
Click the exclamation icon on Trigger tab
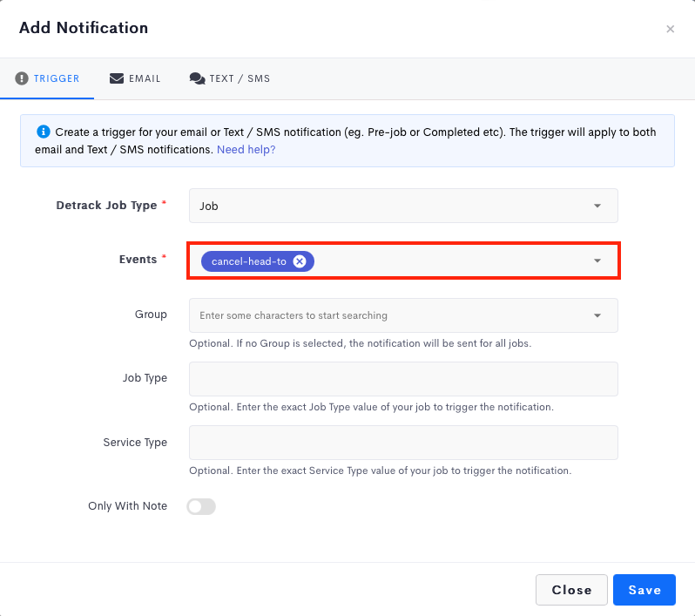(21, 78)
